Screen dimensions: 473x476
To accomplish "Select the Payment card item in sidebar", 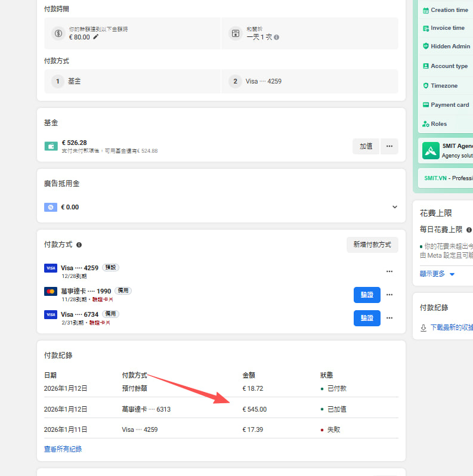I will (449, 105).
